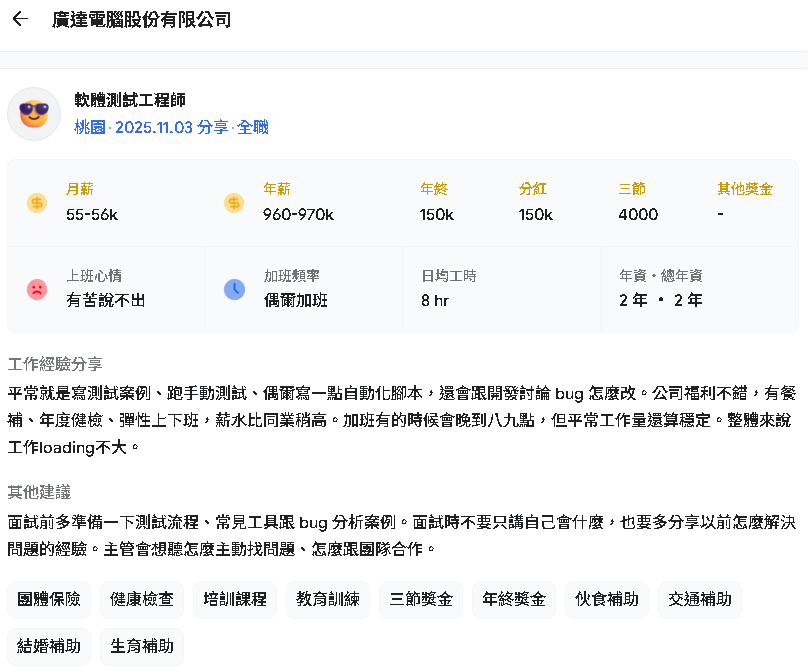Click the 軟體測試工程師 job title

point(130,100)
